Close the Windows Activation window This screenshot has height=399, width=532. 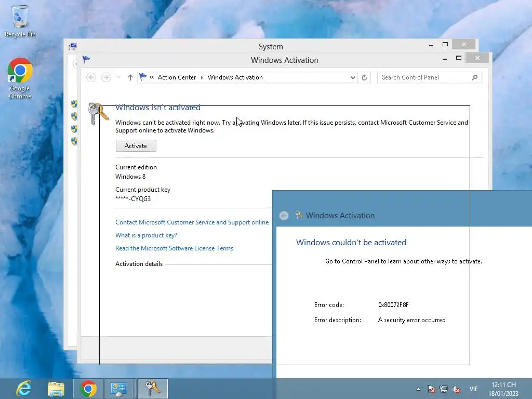tap(477, 58)
